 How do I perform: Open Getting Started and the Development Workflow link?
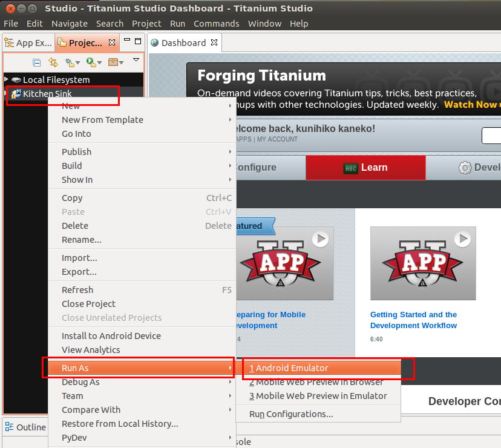click(x=413, y=320)
